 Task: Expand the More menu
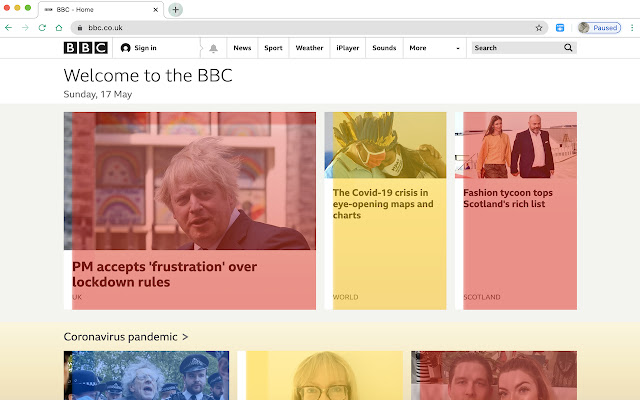[x=435, y=48]
